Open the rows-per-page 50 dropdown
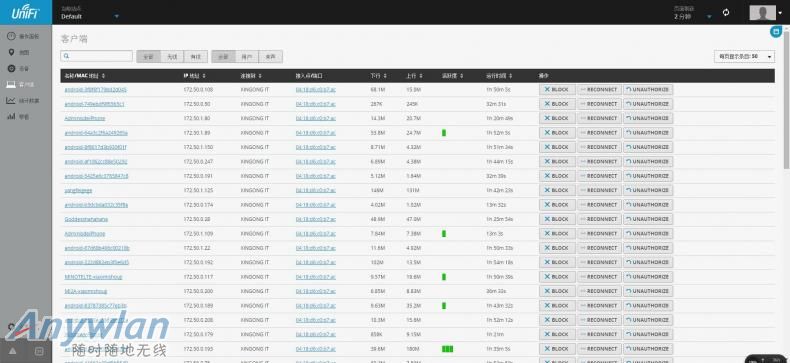Image resolution: width=790 pixels, height=363 pixels. point(744,56)
